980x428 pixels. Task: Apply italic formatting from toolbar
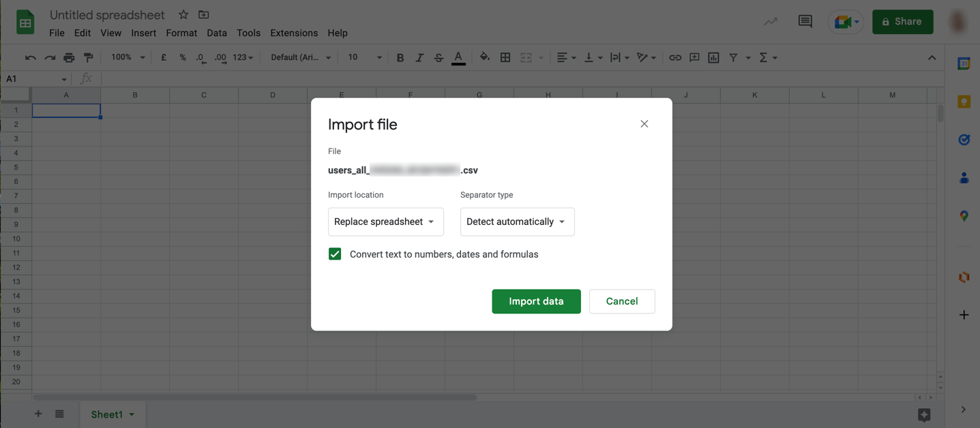[x=419, y=57]
